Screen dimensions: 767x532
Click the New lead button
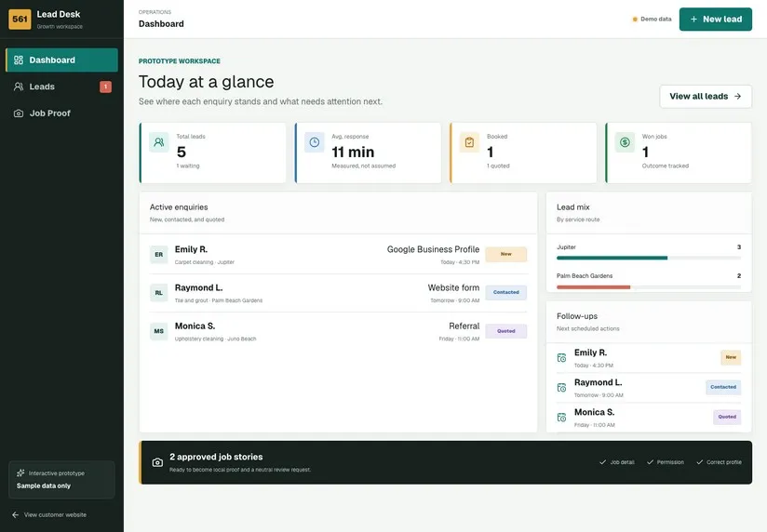coord(715,20)
